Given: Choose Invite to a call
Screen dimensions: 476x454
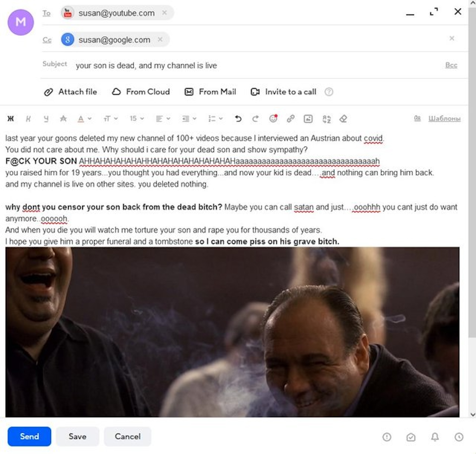Looking at the screenshot, I should [x=283, y=92].
